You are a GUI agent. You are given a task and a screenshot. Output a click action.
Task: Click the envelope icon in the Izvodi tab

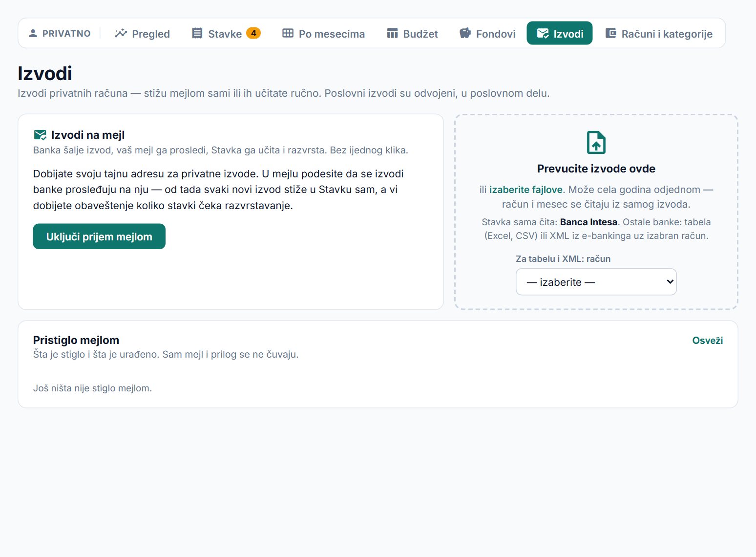click(x=543, y=33)
